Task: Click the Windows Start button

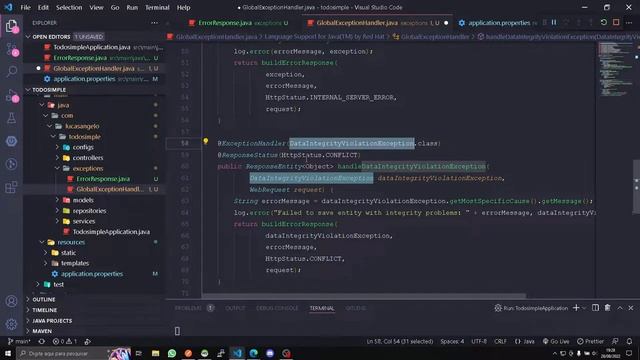Action: [x=8, y=353]
